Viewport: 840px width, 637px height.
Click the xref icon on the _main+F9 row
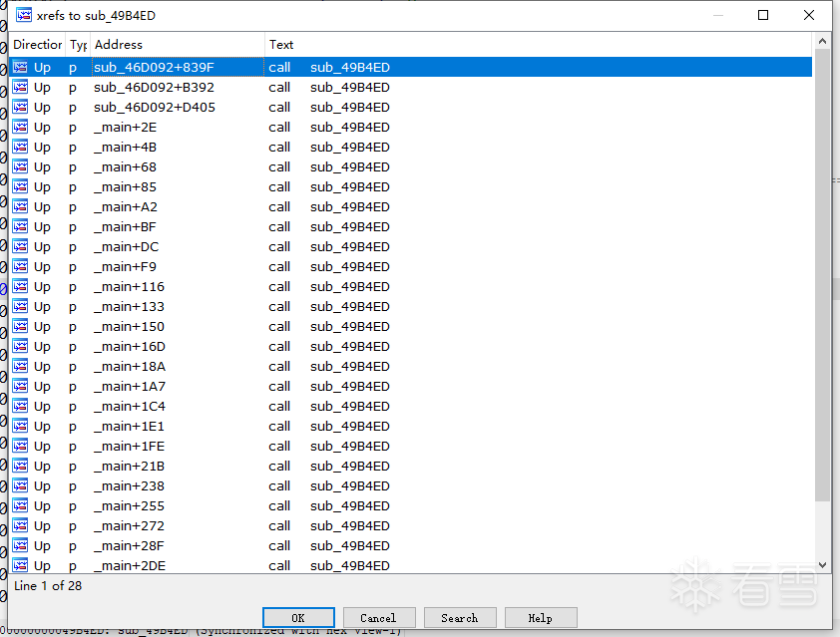pyautogui.click(x=20, y=266)
